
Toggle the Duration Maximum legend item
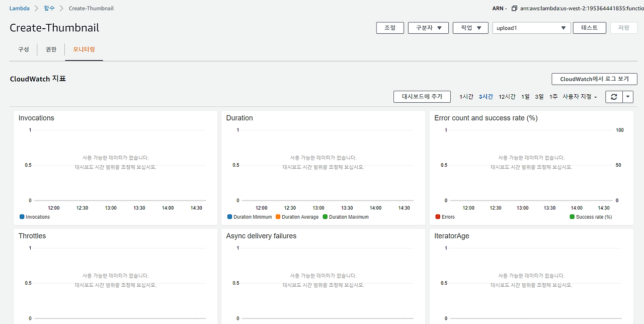345,217
